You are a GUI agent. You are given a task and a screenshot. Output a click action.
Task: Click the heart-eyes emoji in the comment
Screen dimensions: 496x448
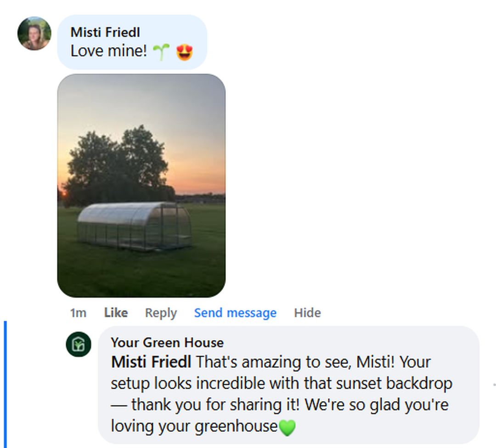click(x=184, y=52)
